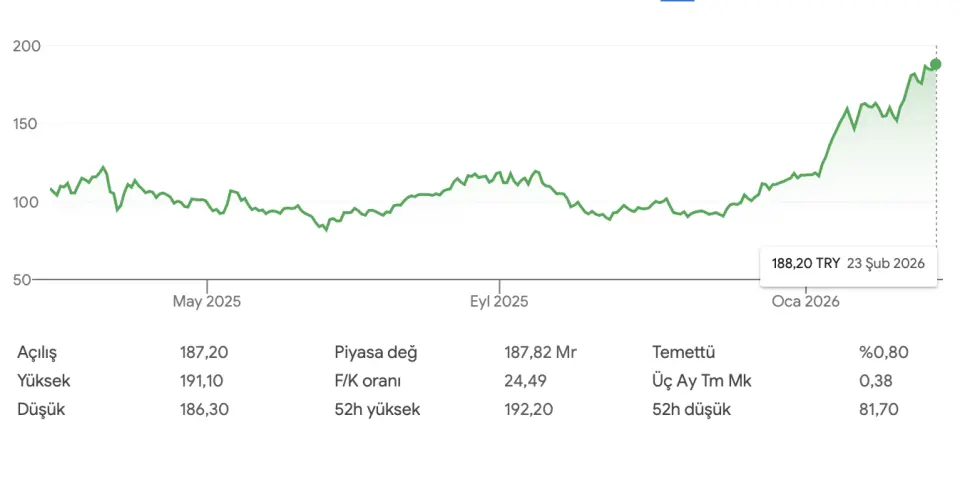
Task: Click the green endpoint dot on the chart
Action: click(x=936, y=64)
